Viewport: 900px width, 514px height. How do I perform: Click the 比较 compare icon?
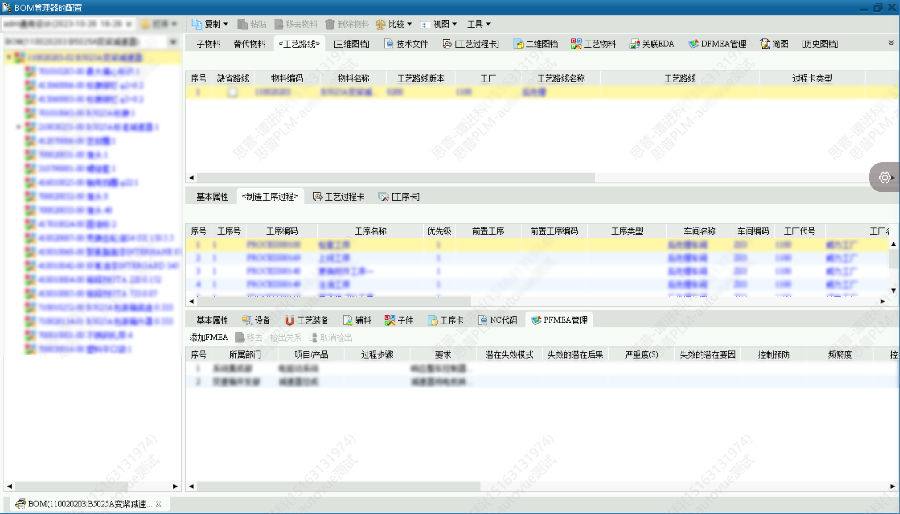click(381, 24)
